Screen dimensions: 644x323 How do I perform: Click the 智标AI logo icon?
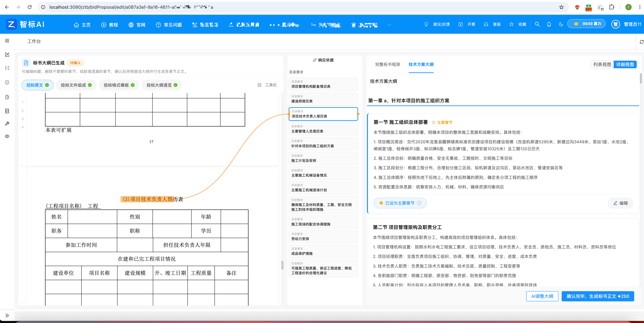[11, 24]
